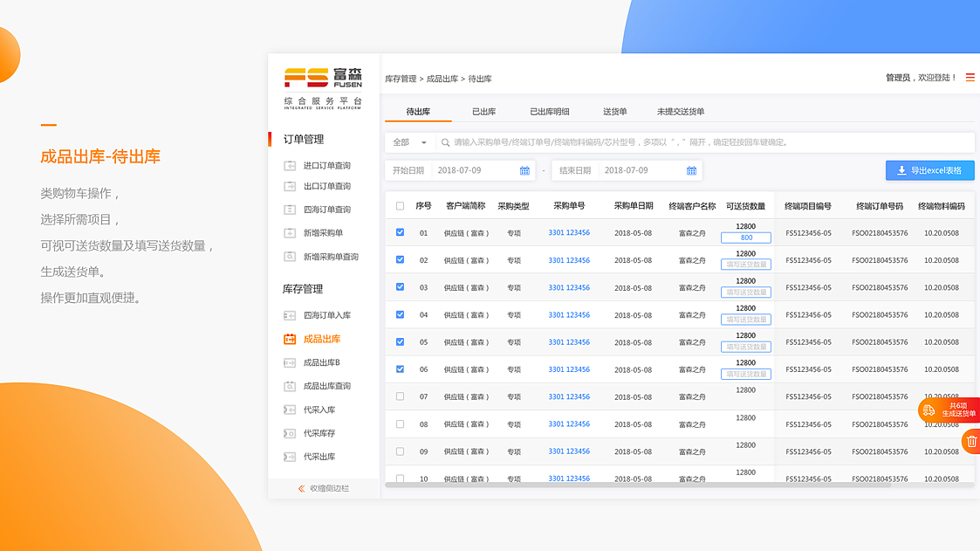Click the 生成送货单 floating button
The image size is (980, 551).
coord(949,410)
